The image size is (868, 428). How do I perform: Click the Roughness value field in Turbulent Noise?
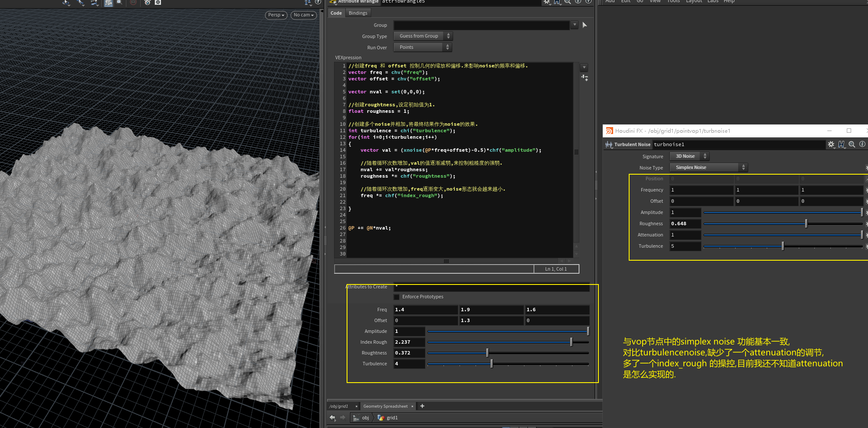(x=685, y=224)
